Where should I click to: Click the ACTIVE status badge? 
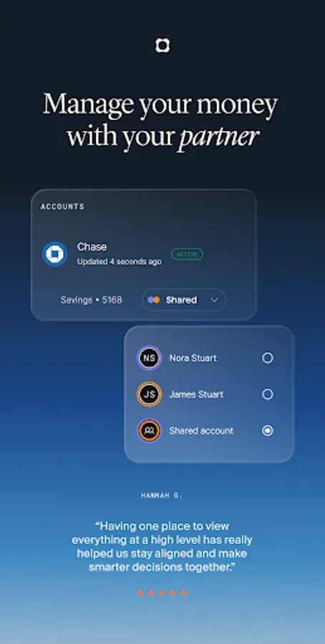click(x=187, y=254)
